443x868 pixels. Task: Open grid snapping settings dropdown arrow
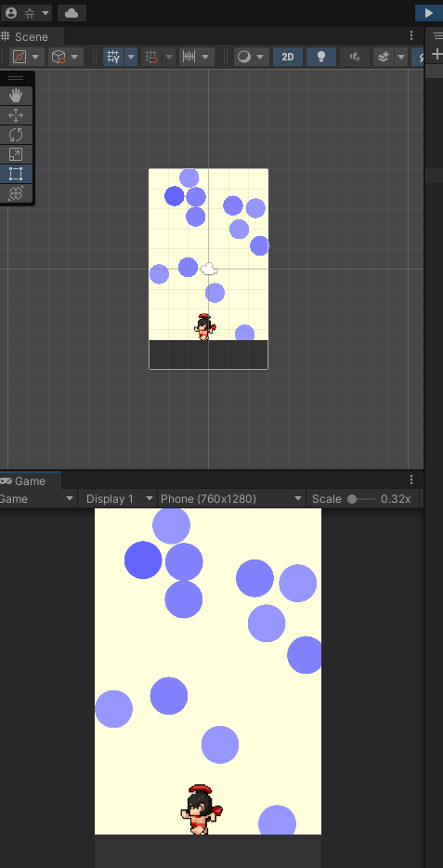[x=169, y=57]
